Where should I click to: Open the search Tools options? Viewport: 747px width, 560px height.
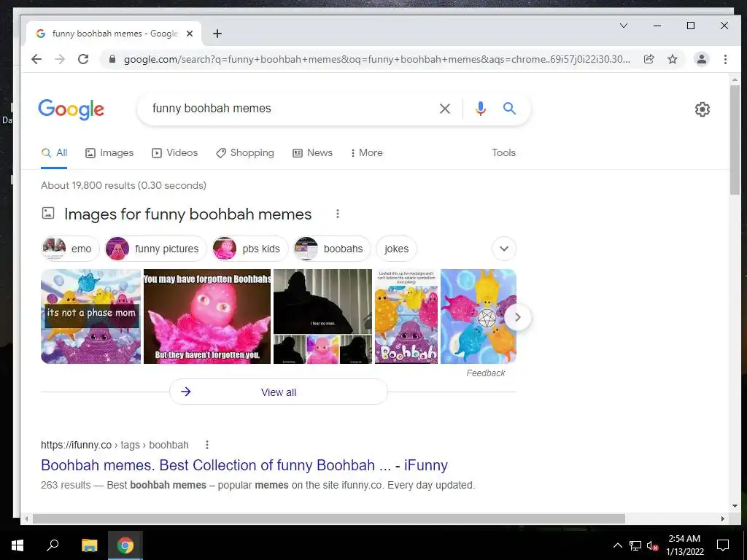click(503, 153)
